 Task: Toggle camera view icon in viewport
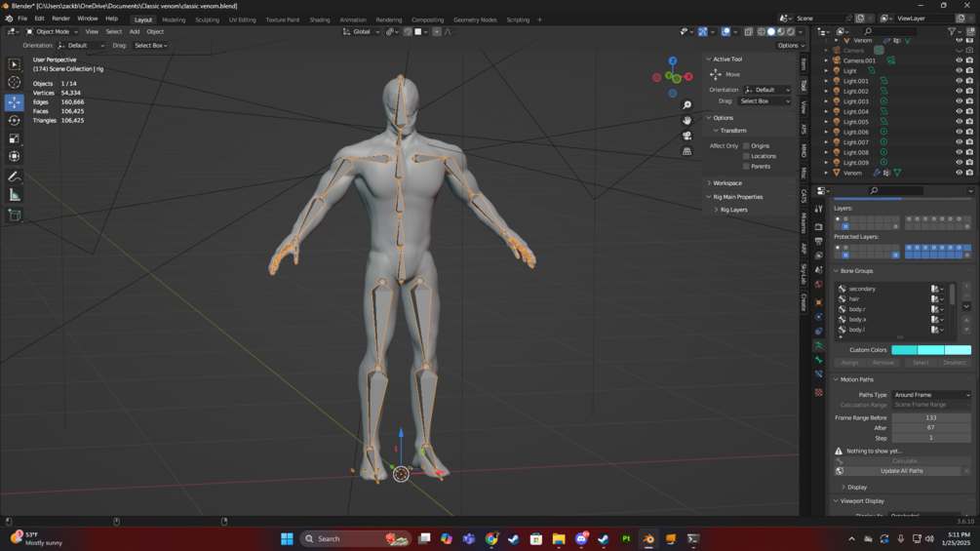point(686,136)
